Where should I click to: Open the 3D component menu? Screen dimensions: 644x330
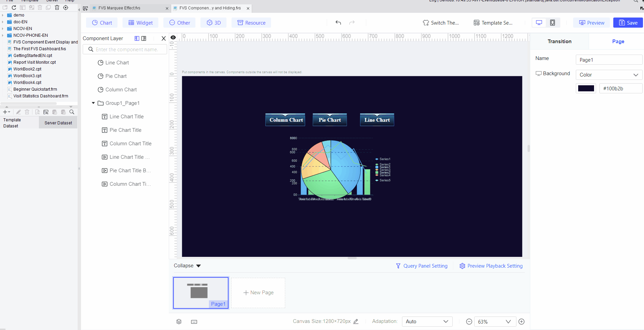click(x=214, y=23)
